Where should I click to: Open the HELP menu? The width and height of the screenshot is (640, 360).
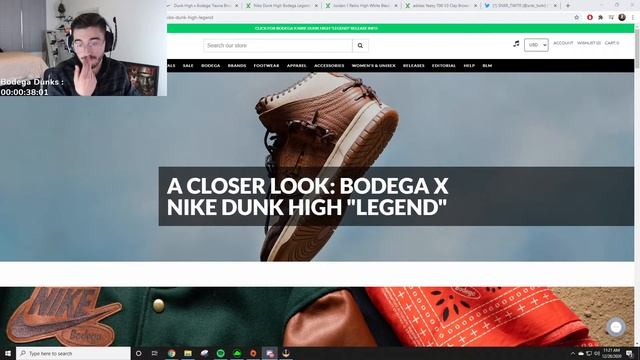(469, 66)
